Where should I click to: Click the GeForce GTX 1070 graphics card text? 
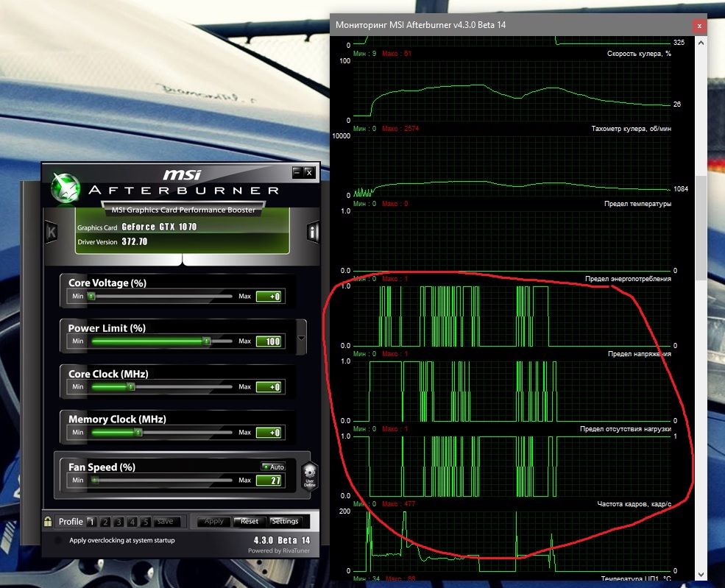[159, 227]
